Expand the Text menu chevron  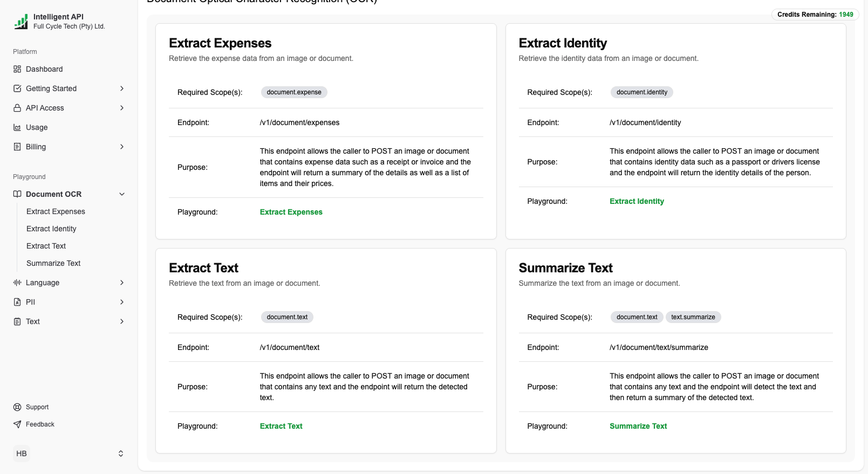pos(122,321)
